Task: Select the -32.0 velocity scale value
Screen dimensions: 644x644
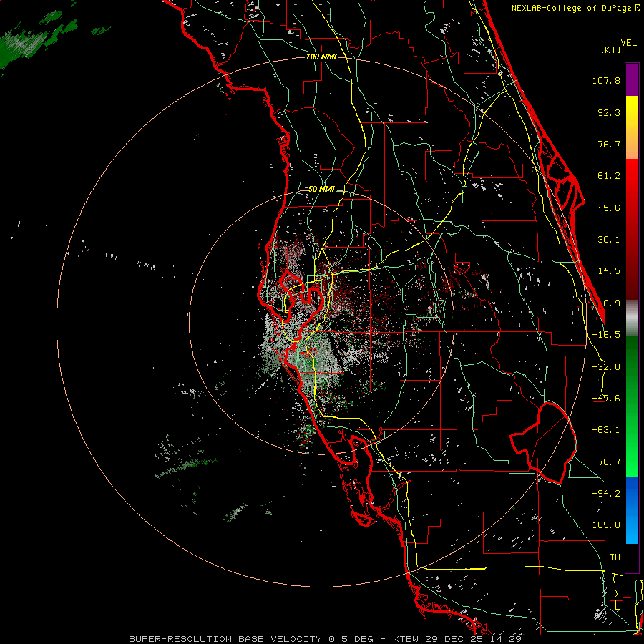Action: 606,367
